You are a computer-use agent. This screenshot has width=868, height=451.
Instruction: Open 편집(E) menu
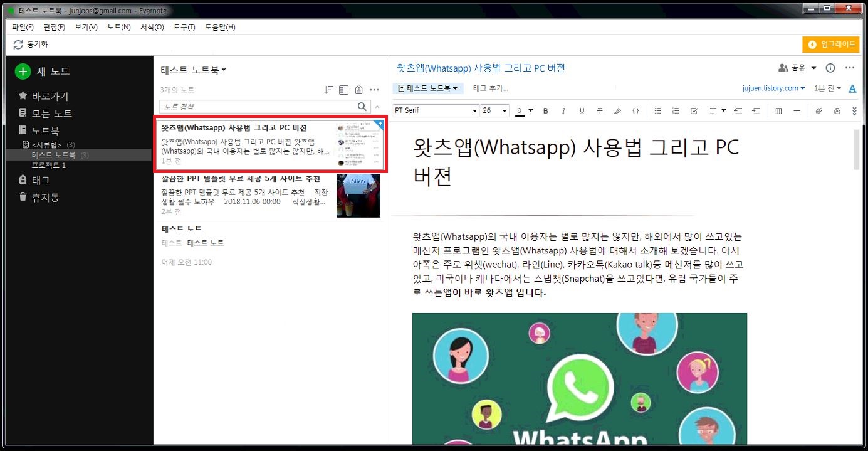[55, 27]
